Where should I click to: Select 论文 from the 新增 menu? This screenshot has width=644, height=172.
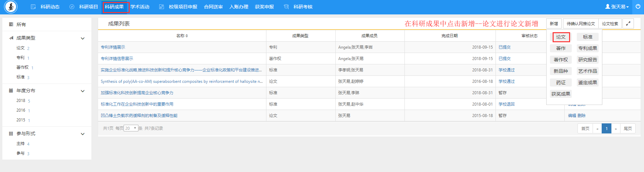click(x=561, y=37)
